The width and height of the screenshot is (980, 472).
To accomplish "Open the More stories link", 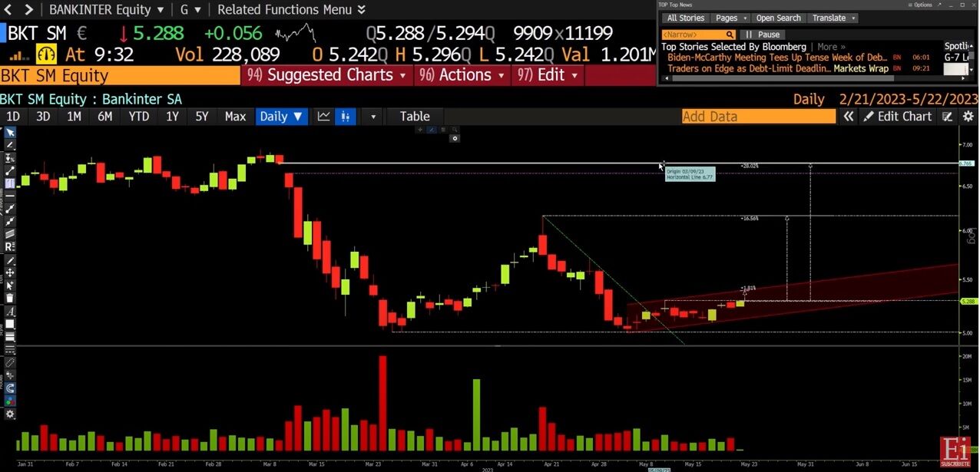I will click(831, 47).
